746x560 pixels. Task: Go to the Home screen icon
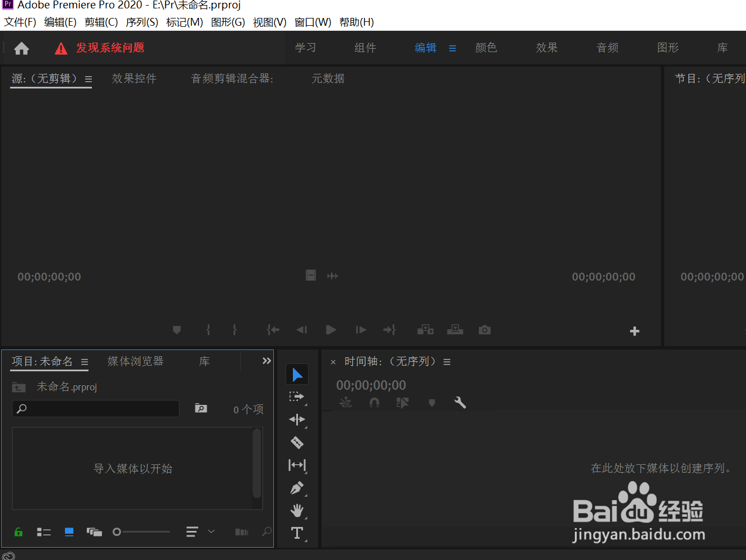(x=21, y=49)
